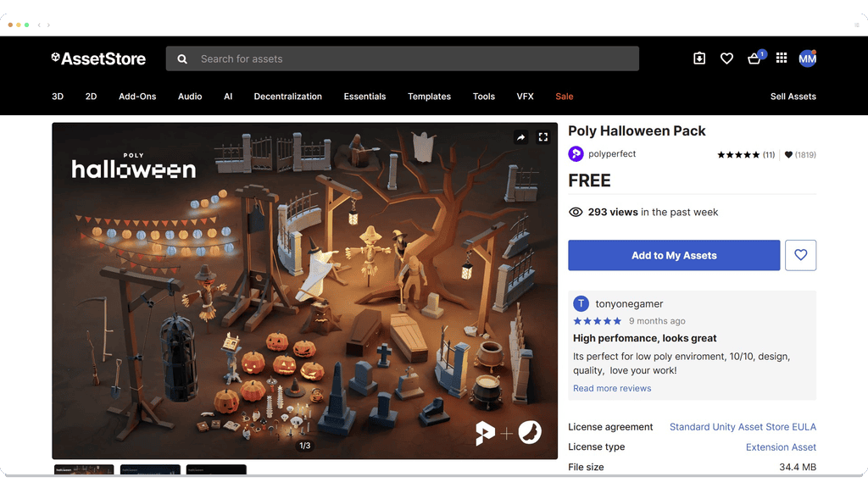The width and height of the screenshot is (868, 488).
Task: Select the second preview thumbnail
Action: click(150, 469)
